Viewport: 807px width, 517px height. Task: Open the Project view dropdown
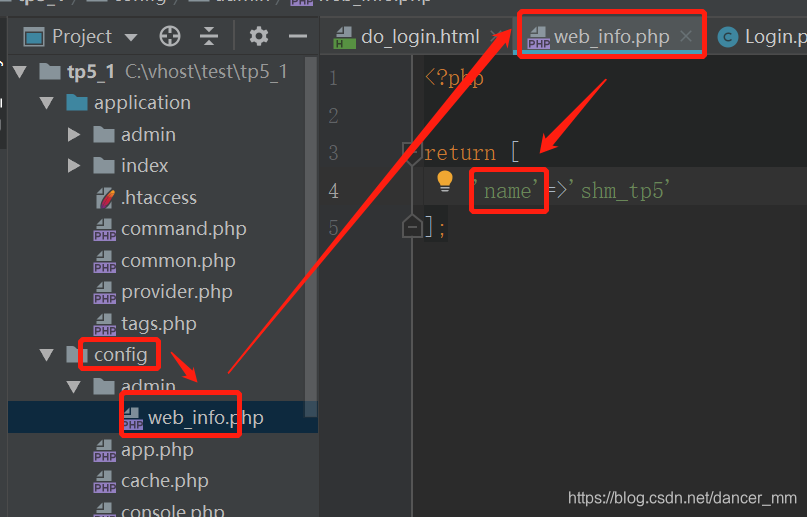click(x=131, y=37)
